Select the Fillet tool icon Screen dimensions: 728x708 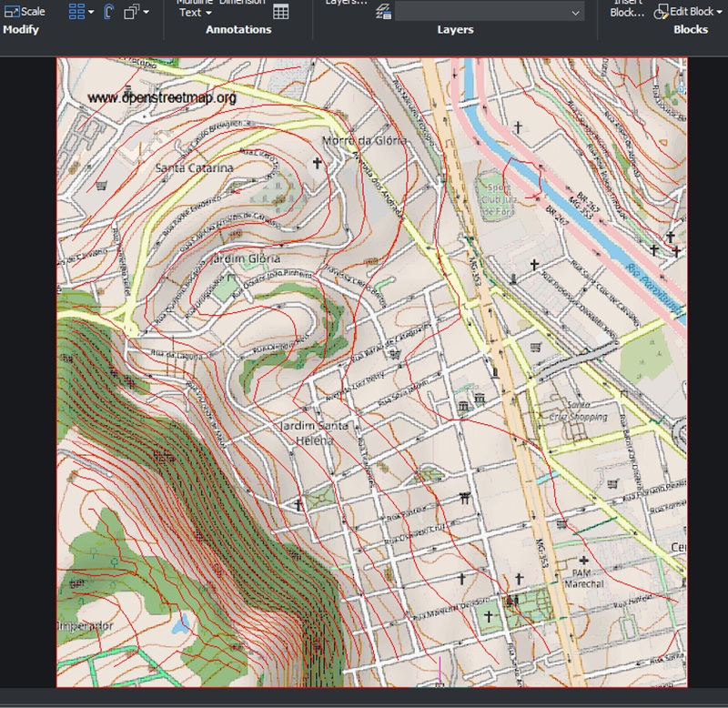[109, 12]
